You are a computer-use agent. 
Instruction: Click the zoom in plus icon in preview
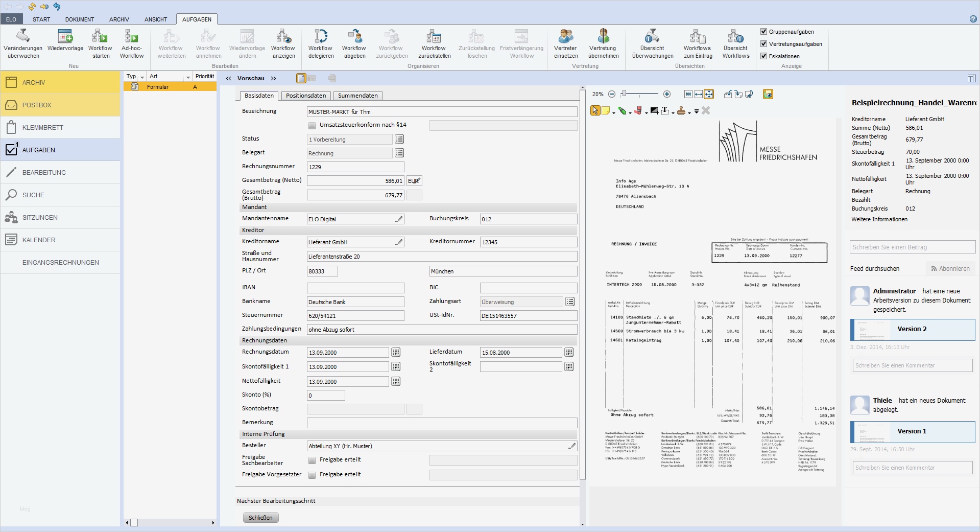(x=666, y=94)
